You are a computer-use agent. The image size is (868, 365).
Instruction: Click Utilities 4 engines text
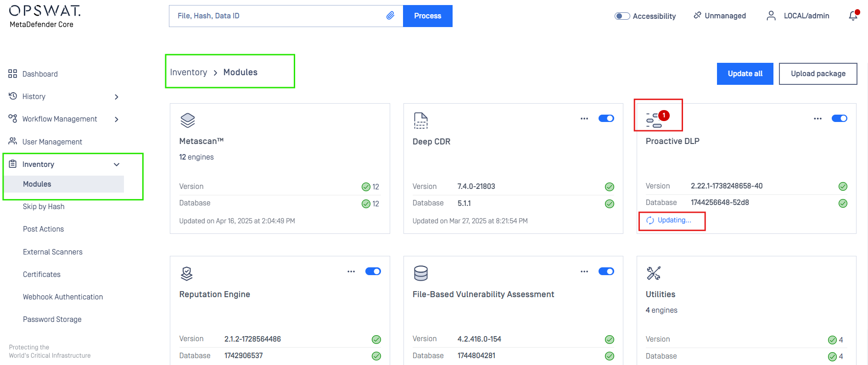coord(661,310)
